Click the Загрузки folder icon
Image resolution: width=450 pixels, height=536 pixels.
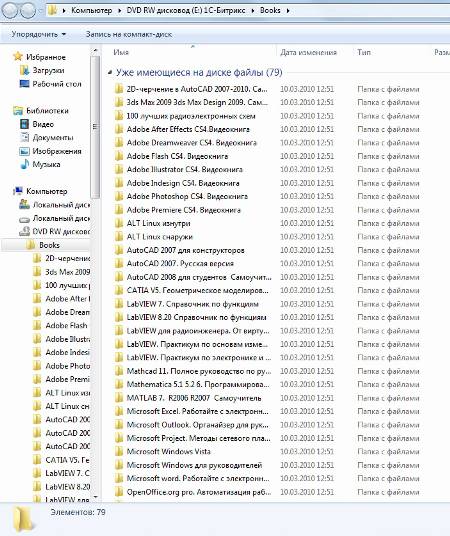pyautogui.click(x=25, y=70)
